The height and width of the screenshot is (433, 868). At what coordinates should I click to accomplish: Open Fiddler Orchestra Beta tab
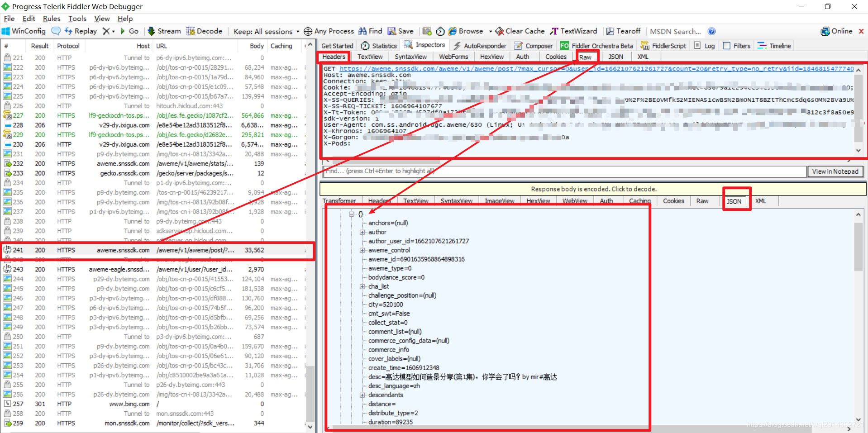coord(596,46)
